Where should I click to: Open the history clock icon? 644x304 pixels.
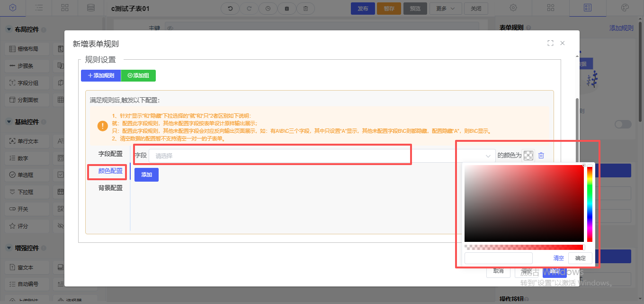[x=268, y=9]
